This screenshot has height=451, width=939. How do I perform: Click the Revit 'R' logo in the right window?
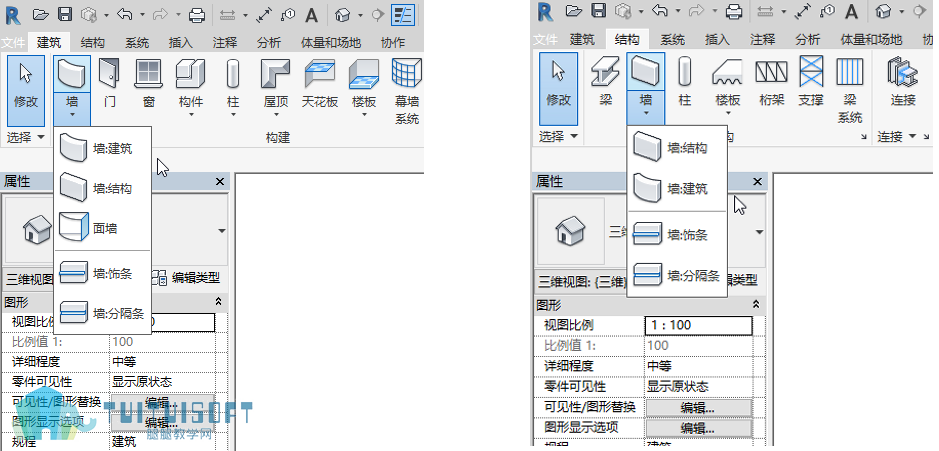click(546, 13)
